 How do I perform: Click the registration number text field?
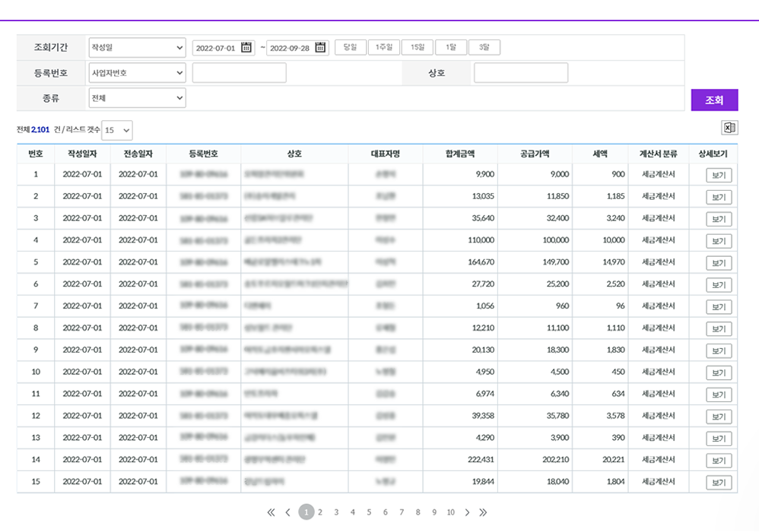click(x=239, y=73)
